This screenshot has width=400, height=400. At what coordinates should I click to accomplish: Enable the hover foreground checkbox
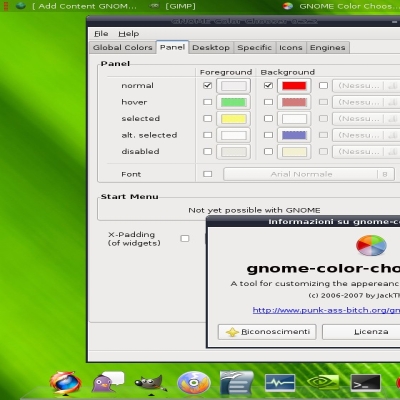pyautogui.click(x=207, y=102)
